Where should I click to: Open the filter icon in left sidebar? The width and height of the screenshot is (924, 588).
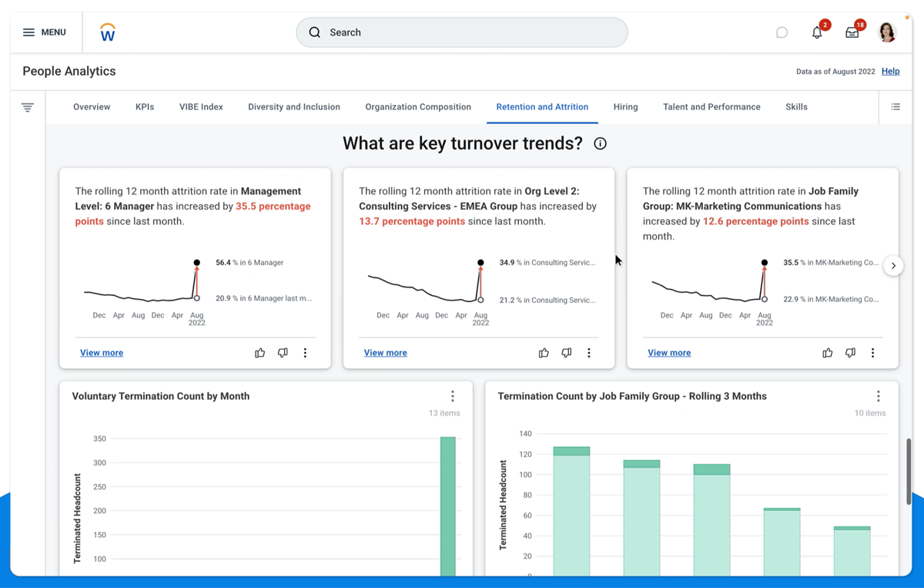point(28,107)
